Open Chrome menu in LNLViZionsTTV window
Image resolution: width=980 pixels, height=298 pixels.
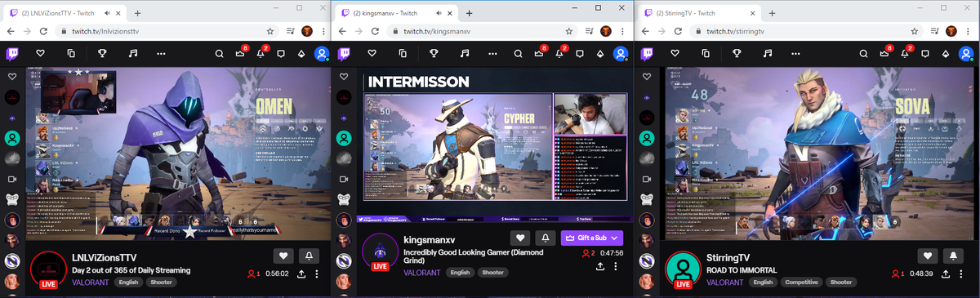323,31
